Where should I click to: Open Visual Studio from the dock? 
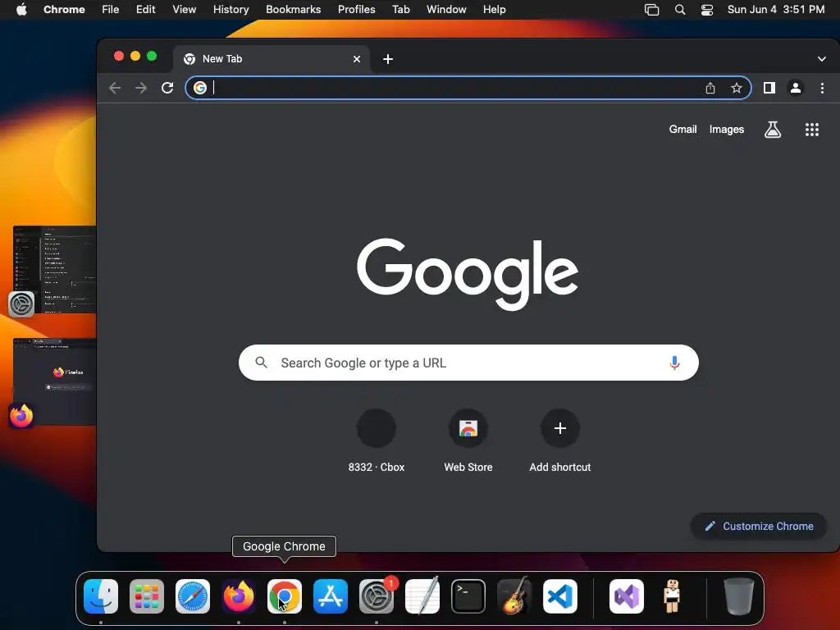tap(627, 596)
